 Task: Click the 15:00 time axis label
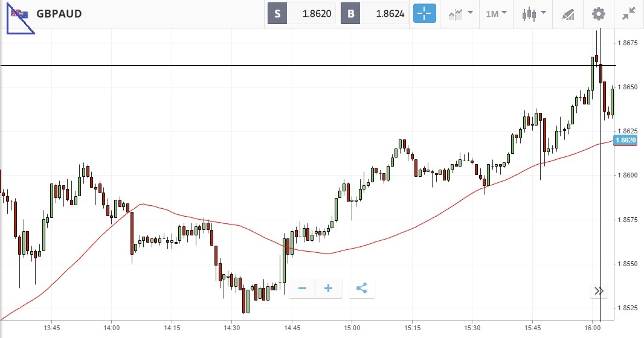point(352,328)
